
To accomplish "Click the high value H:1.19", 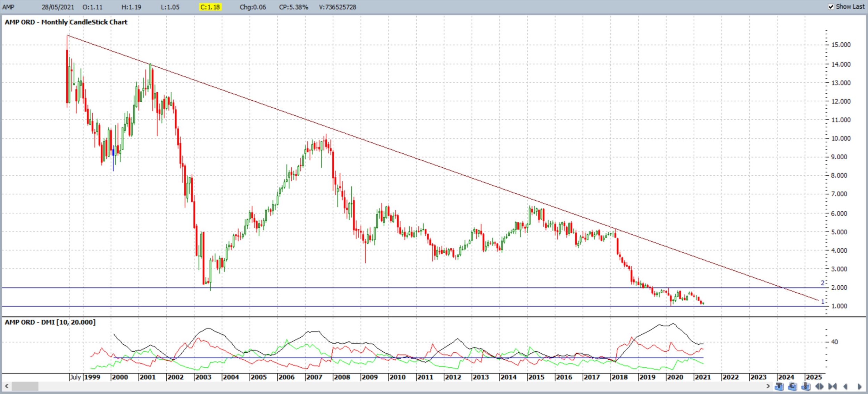I will [131, 7].
